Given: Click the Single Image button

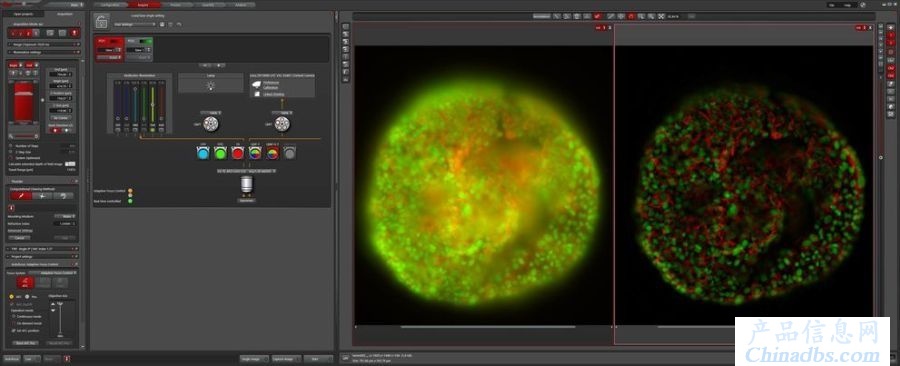Looking at the screenshot, I should [x=254, y=359].
